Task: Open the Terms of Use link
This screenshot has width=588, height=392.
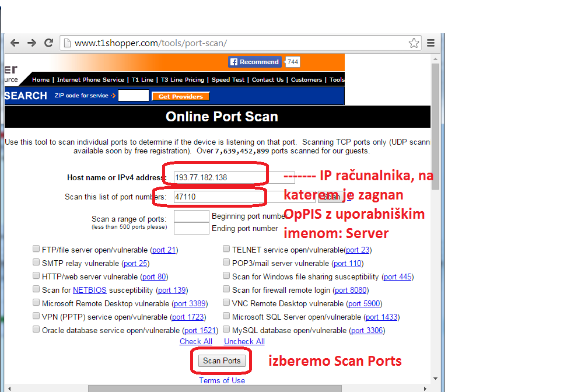Action: coord(222,381)
